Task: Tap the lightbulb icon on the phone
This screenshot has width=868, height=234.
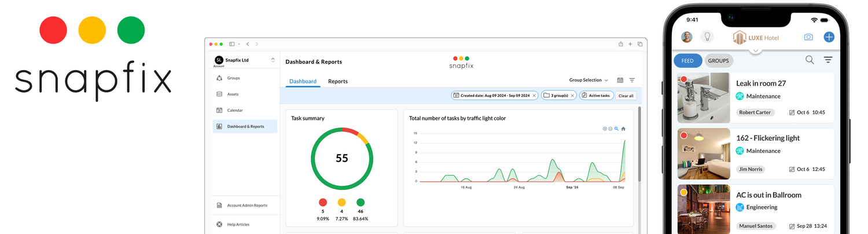Action: click(707, 37)
